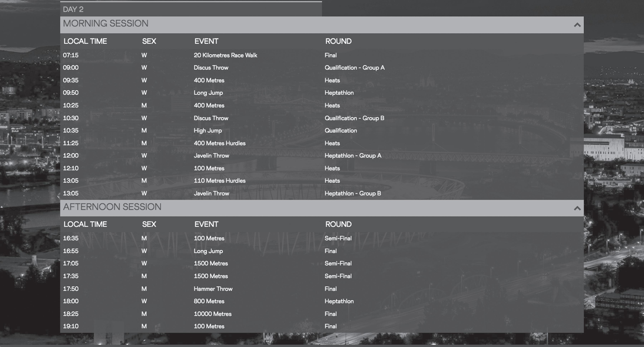Select 110 Metres Hurdles heats row

(x=219, y=181)
